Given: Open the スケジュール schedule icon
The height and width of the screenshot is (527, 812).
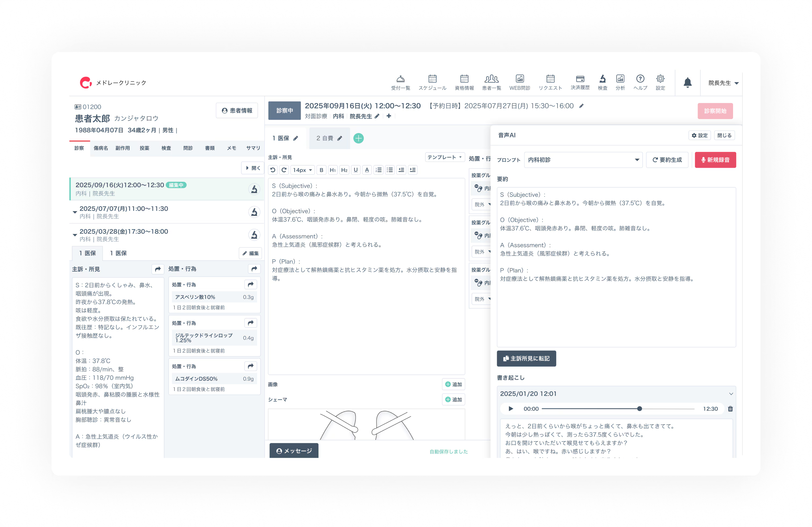Looking at the screenshot, I should (433, 82).
